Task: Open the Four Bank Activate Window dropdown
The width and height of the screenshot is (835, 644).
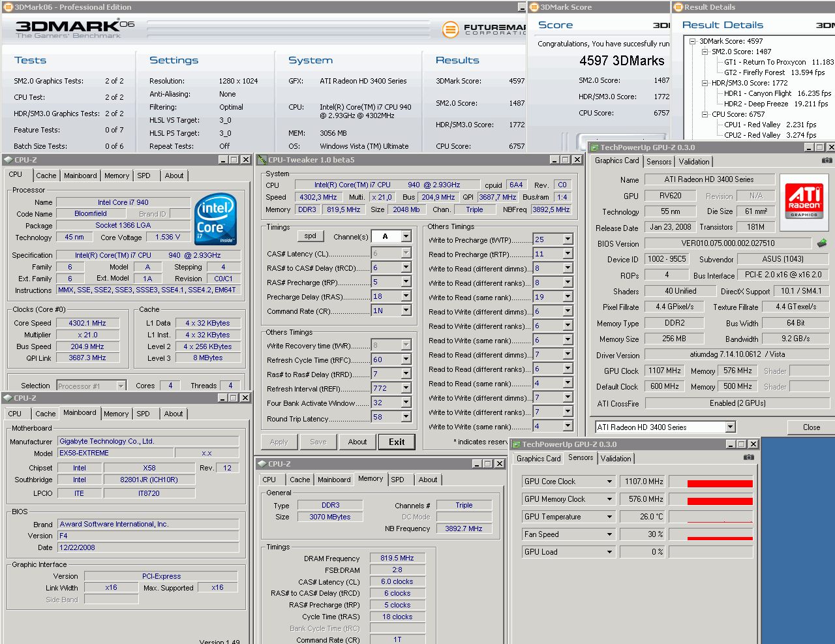Action: pos(406,403)
